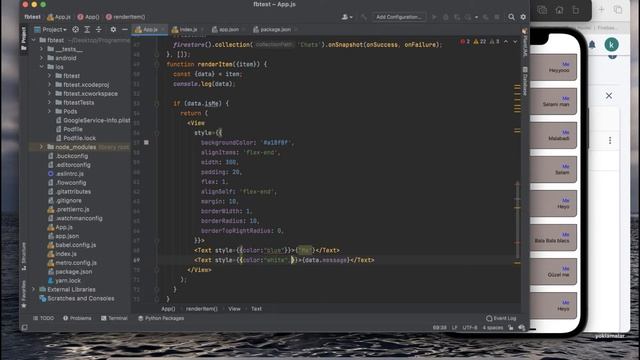The width and height of the screenshot is (640, 360).
Task: Click App() breadcrumb at editor bottom
Action: click(x=168, y=309)
